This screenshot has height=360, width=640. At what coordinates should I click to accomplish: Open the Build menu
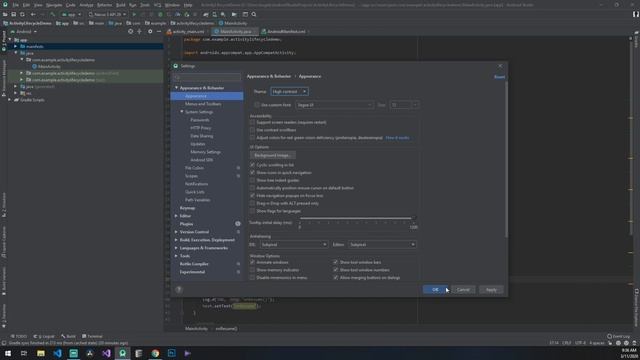click(121, 5)
